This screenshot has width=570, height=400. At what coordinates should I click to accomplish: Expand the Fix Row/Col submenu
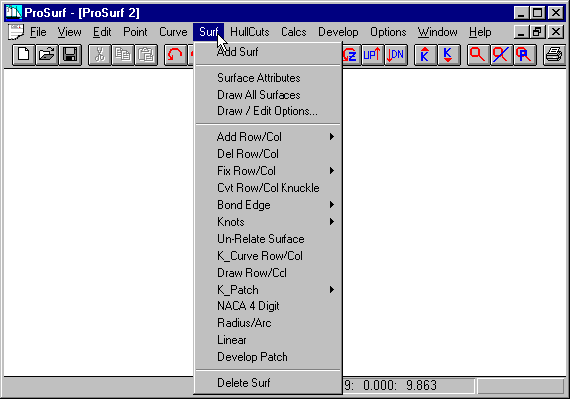(268, 171)
